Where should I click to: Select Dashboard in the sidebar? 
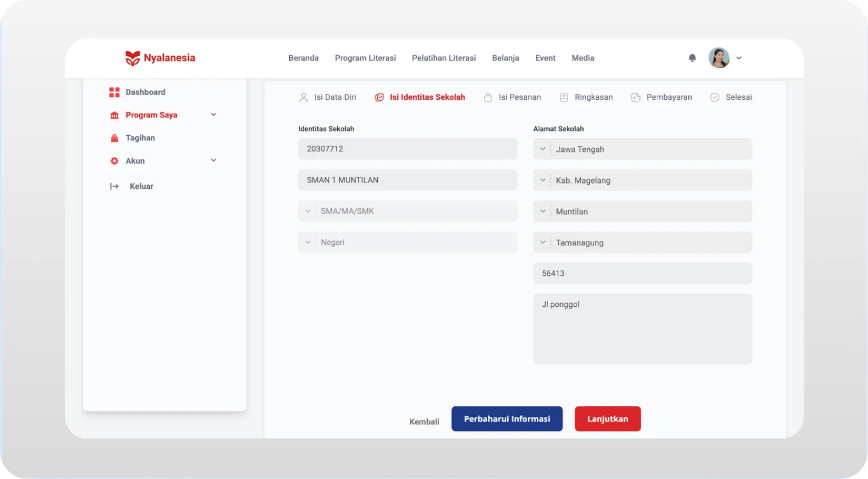pos(145,92)
